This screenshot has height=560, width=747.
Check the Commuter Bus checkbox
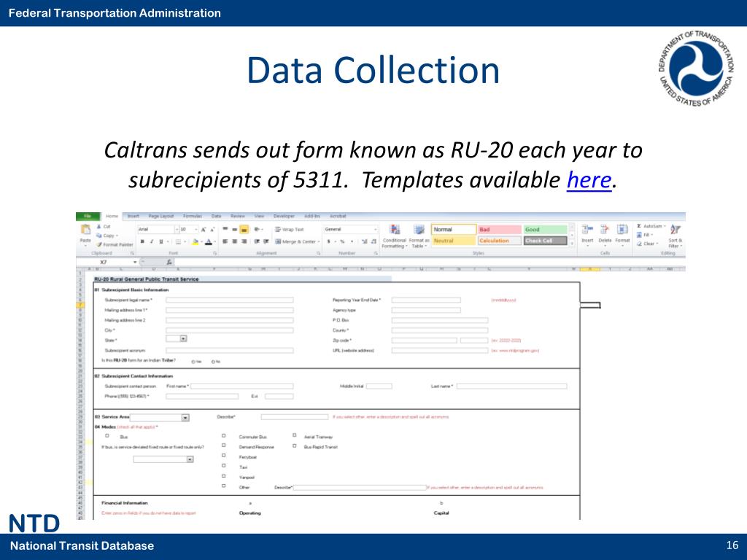[x=223, y=436]
